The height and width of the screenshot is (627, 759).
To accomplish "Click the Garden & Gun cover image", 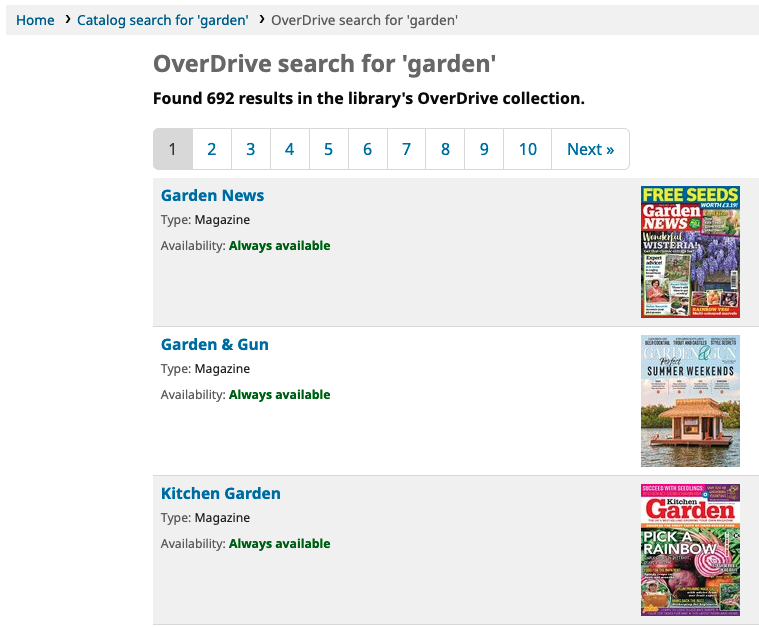I will [x=690, y=401].
